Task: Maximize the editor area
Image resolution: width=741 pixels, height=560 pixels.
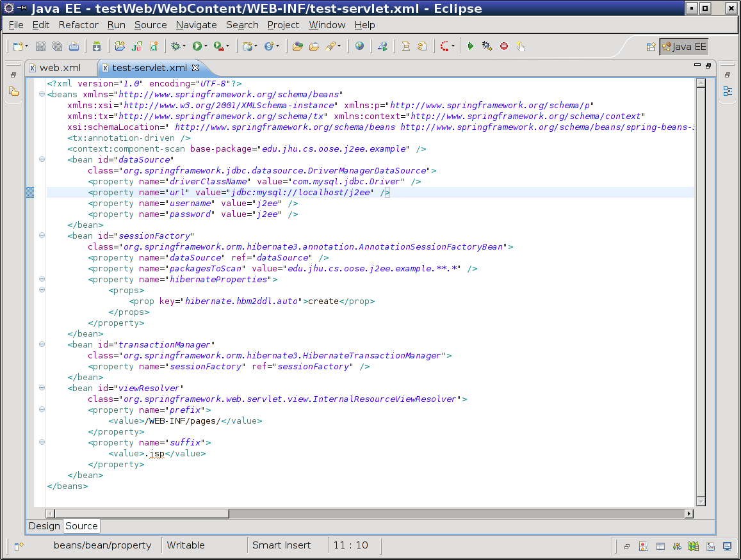Action: click(x=708, y=66)
